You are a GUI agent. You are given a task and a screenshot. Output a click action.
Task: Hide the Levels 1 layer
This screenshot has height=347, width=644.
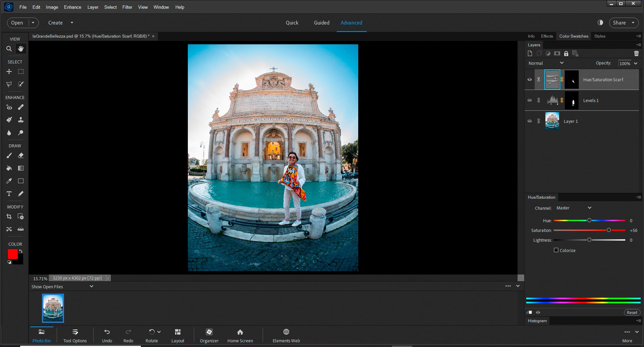(x=530, y=100)
